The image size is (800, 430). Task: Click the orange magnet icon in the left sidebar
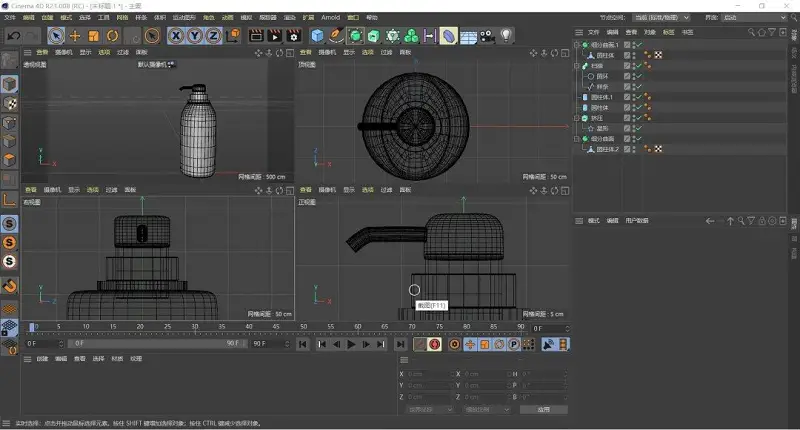[x=9, y=286]
